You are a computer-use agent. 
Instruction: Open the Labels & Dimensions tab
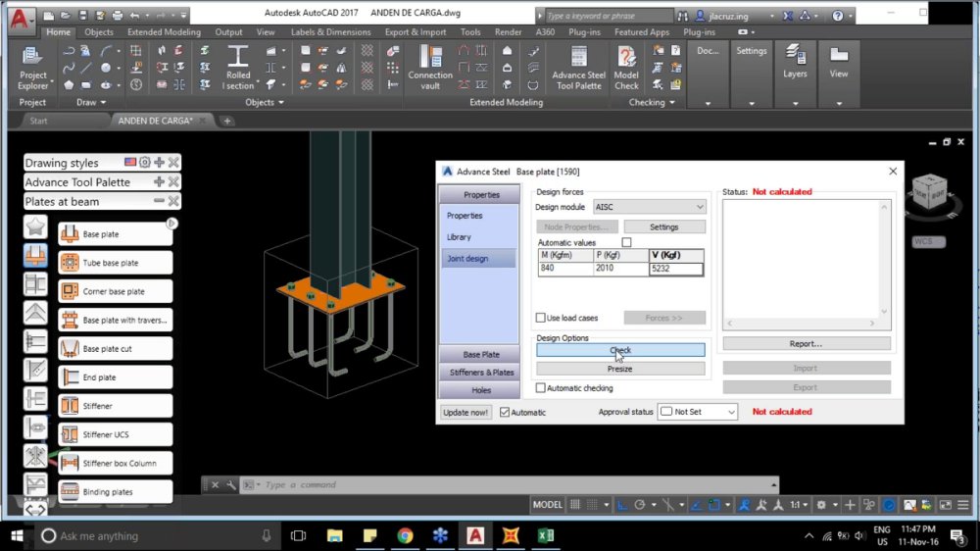tap(330, 32)
